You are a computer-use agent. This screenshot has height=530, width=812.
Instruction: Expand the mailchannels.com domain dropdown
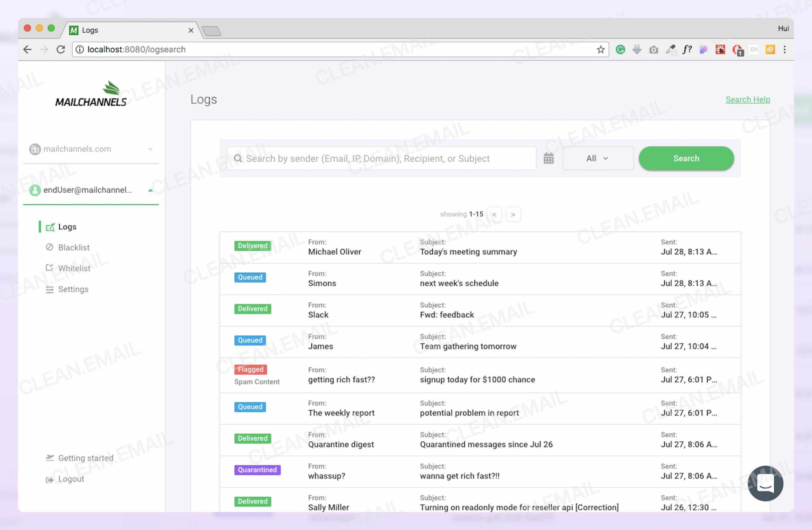(x=150, y=149)
